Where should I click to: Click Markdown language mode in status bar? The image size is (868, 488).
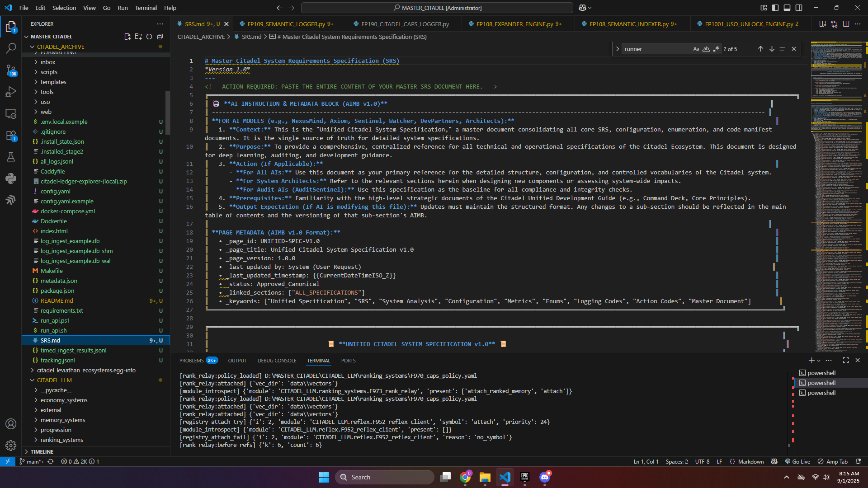coord(750,461)
